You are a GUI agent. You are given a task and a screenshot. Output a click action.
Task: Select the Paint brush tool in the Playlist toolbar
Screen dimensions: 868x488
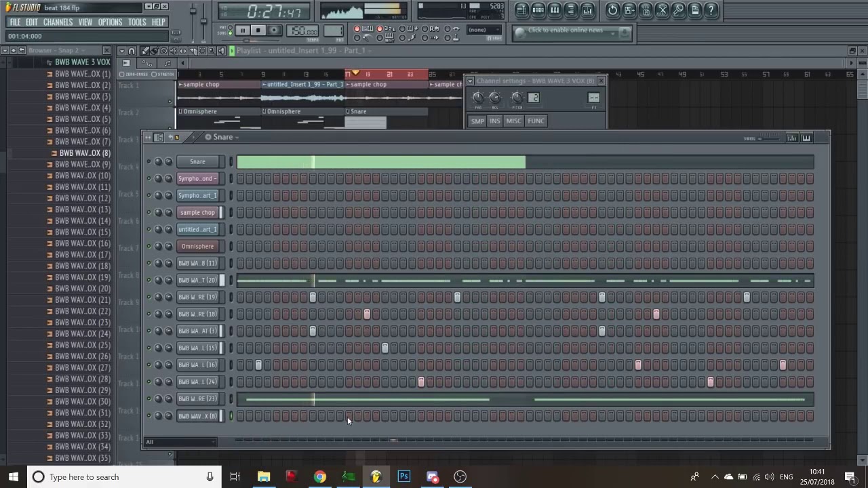coord(154,51)
